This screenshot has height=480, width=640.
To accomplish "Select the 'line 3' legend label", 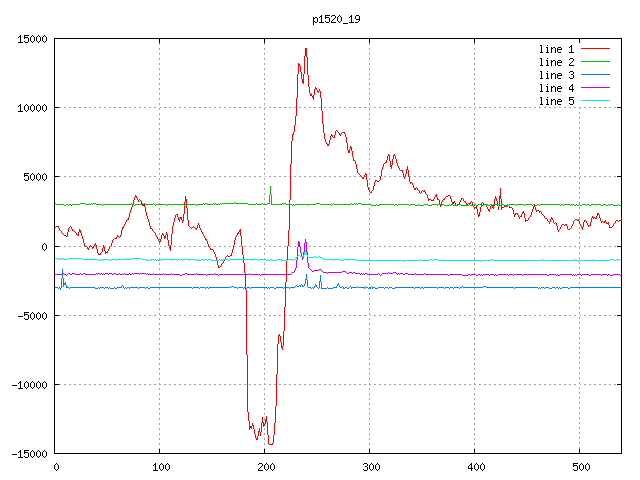I will coord(556,76).
